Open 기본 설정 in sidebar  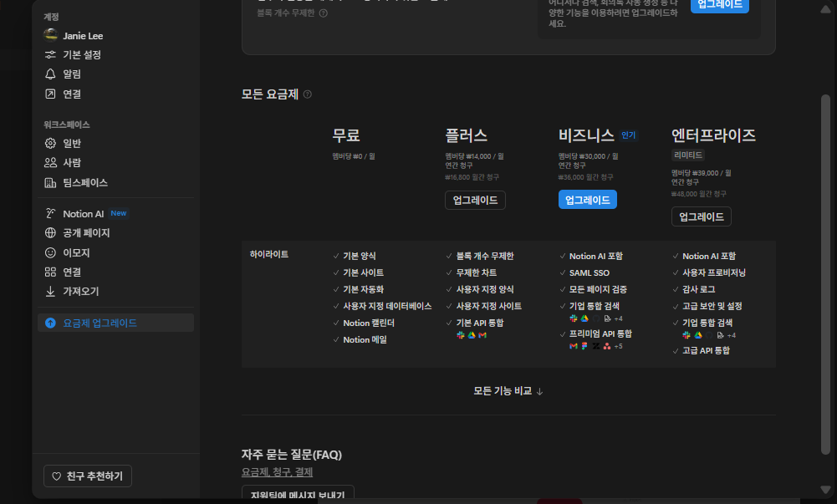tap(116, 54)
